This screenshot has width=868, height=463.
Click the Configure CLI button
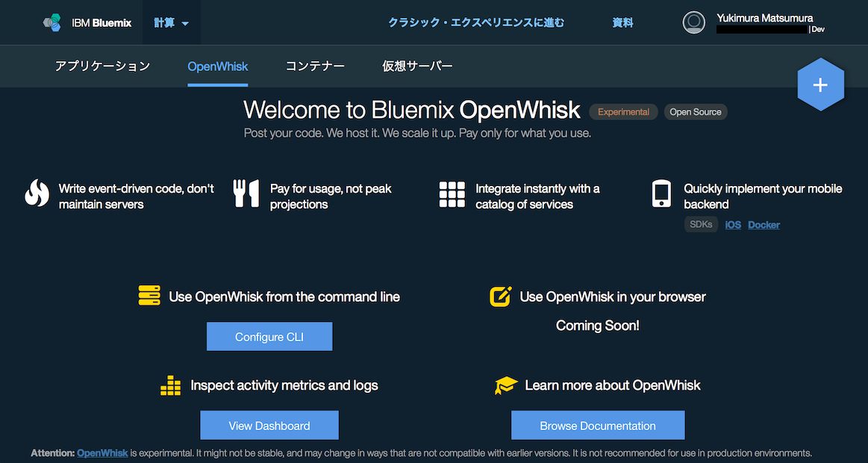(x=269, y=337)
